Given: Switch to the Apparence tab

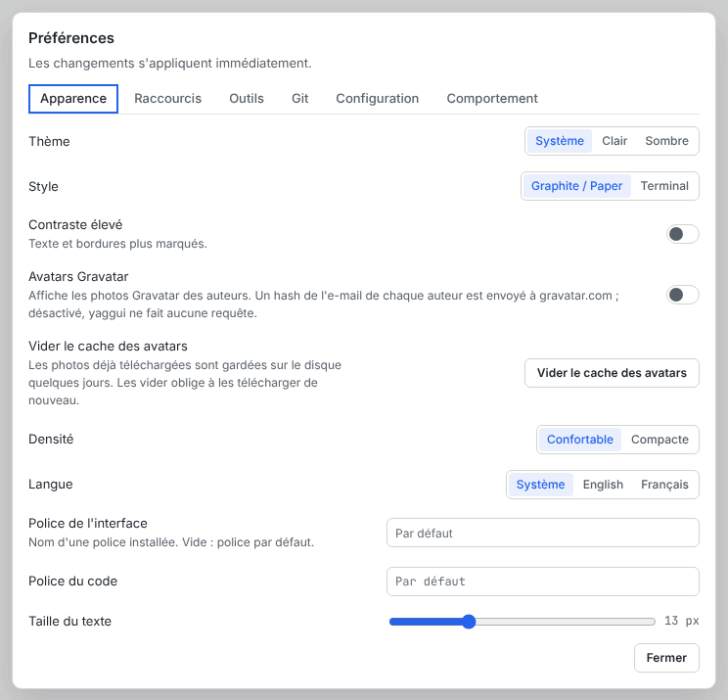Looking at the screenshot, I should (73, 99).
